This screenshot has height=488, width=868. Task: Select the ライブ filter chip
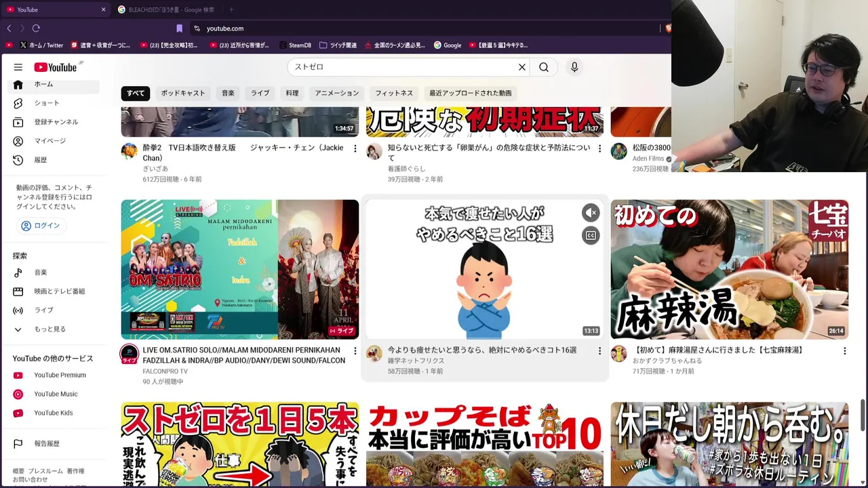[260, 94]
